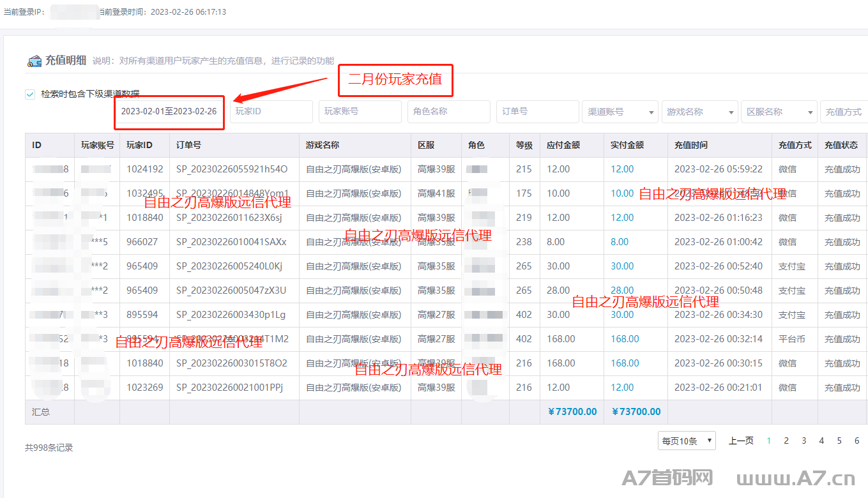The width and height of the screenshot is (868, 498).
Task: Jump to page 6 in pagination
Action: pos(857,441)
